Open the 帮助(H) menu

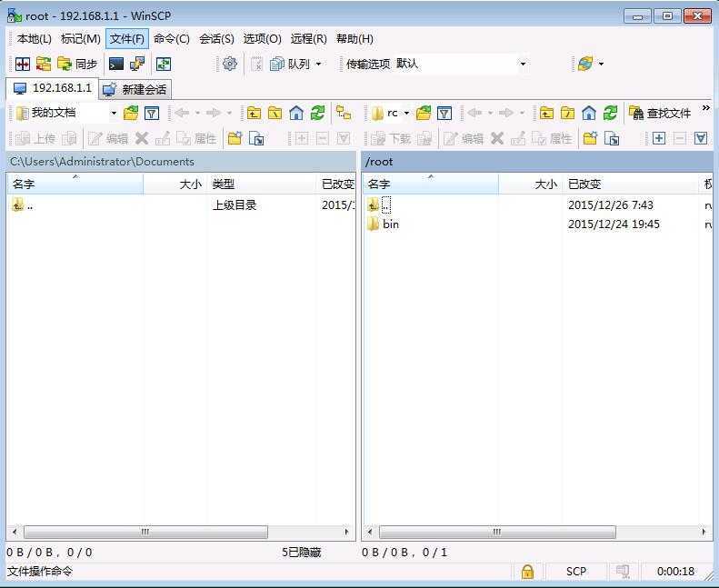(355, 38)
